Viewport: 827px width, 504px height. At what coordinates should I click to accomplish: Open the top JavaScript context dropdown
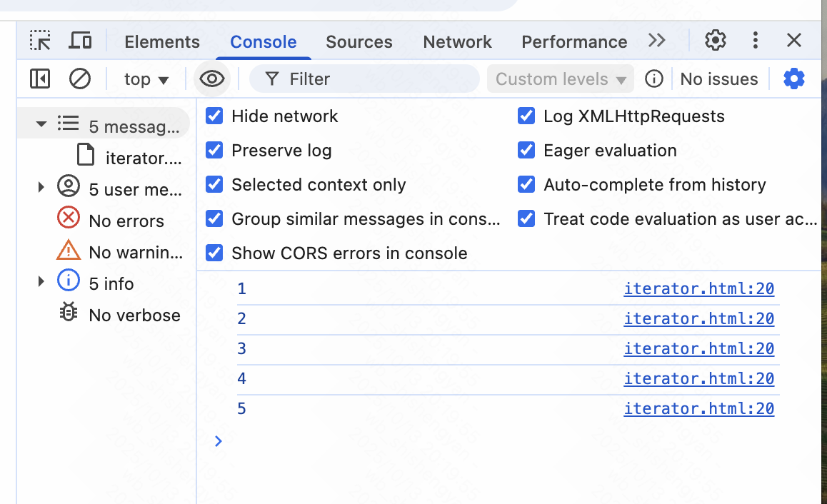[x=146, y=79]
